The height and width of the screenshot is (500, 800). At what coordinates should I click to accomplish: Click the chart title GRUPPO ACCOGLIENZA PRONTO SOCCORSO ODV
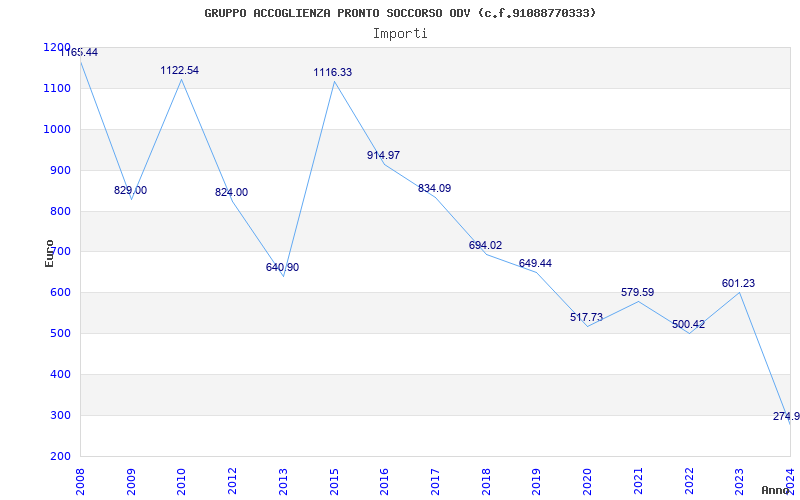point(399,13)
